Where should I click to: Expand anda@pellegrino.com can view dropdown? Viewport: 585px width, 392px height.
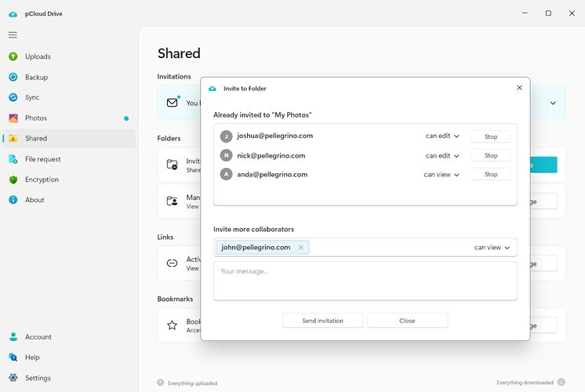(x=441, y=175)
